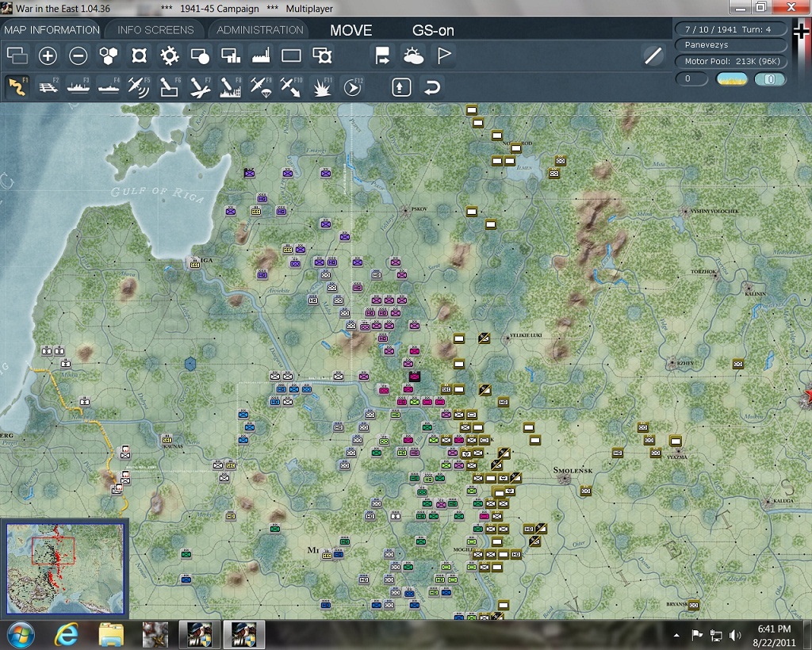Click the light blue 0 indicator
Screen dimensions: 812x650
click(x=770, y=78)
